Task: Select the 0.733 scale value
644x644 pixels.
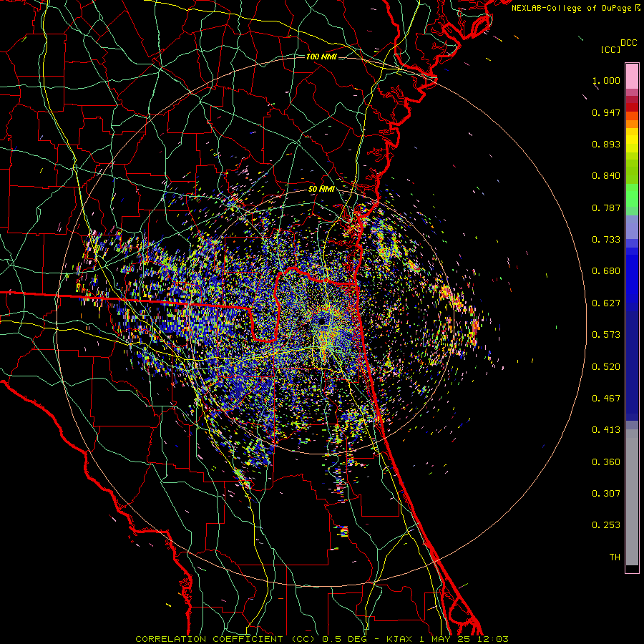Action: (606, 240)
